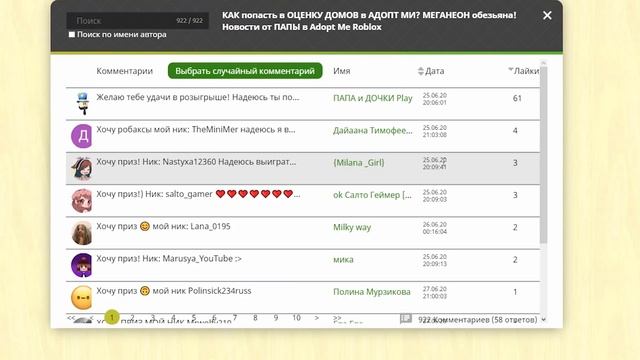Open the yellow emoji avatar of Полина Мурзикова
640x360 pixels.
coord(81,297)
